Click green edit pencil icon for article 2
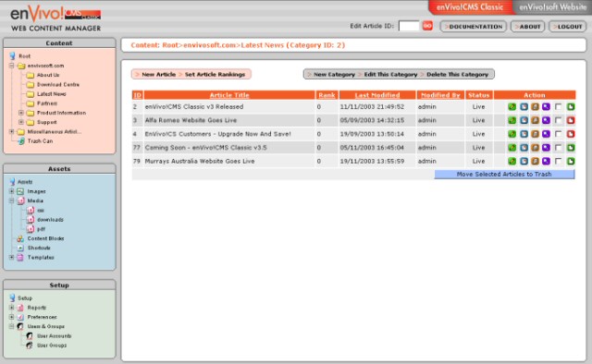 click(x=512, y=107)
